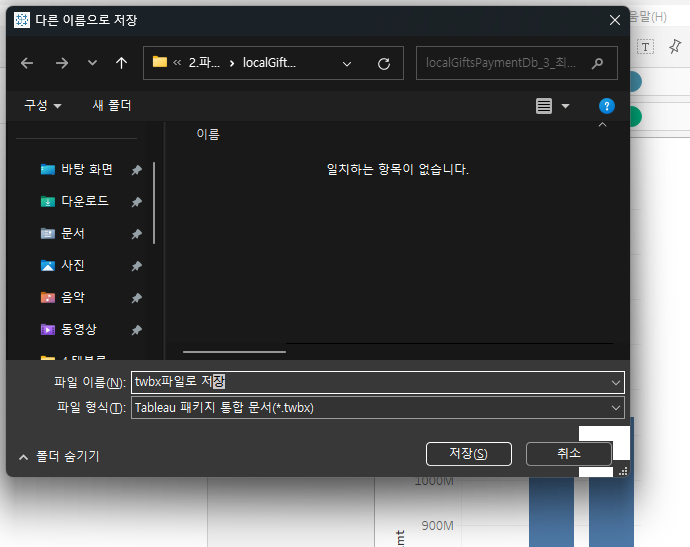Open recent locations chevron dropdown

tap(92, 63)
